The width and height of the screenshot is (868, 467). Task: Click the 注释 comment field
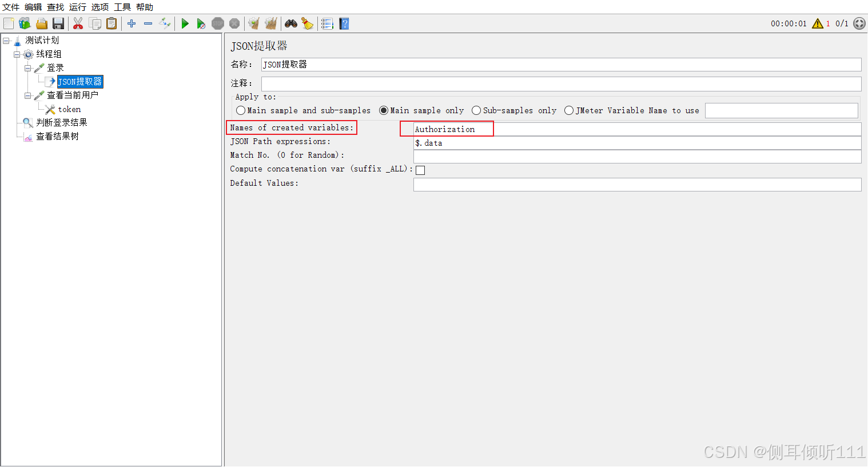pyautogui.click(x=561, y=84)
